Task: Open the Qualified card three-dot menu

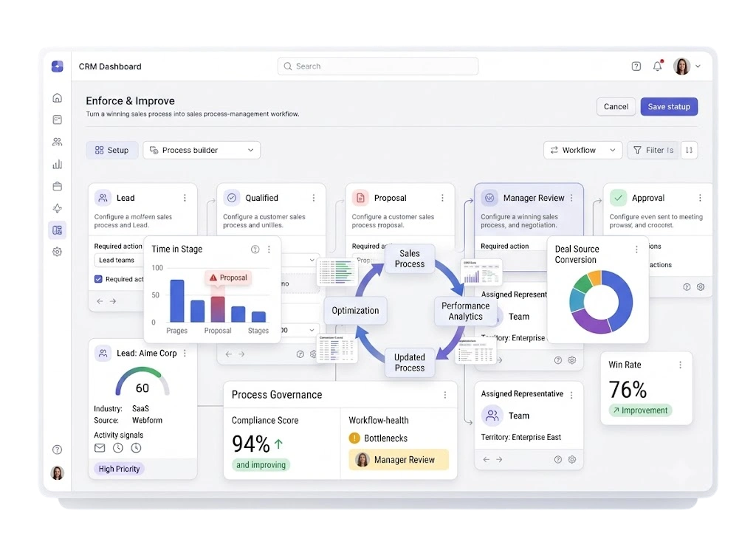Action: pyautogui.click(x=313, y=198)
